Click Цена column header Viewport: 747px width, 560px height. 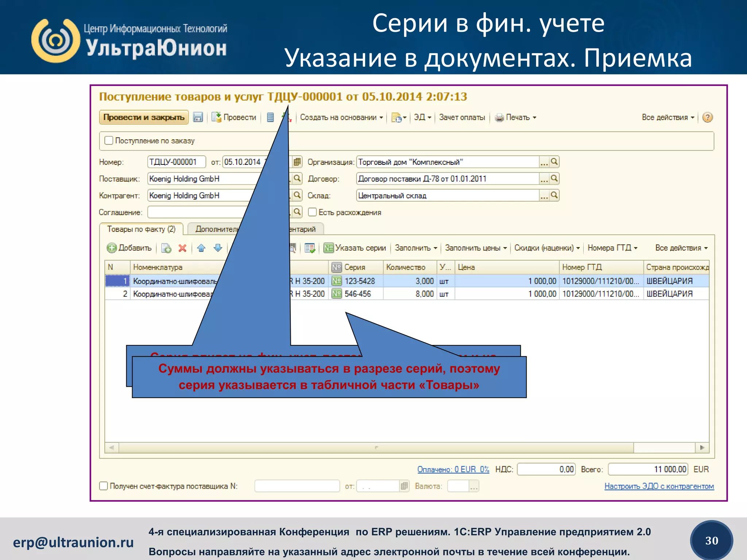507,267
